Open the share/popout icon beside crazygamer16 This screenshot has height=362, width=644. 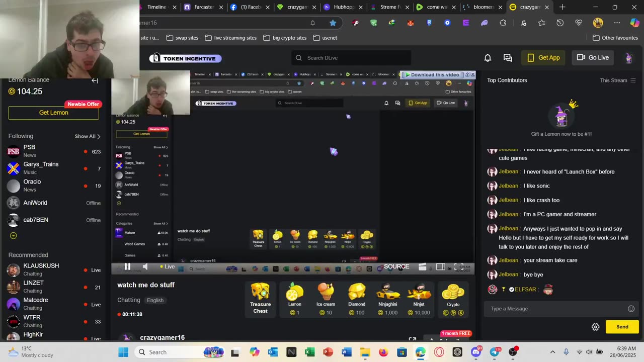(x=412, y=340)
